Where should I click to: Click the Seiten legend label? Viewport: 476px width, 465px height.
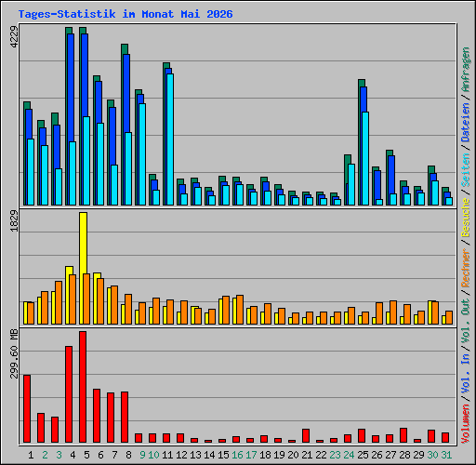pos(466,170)
